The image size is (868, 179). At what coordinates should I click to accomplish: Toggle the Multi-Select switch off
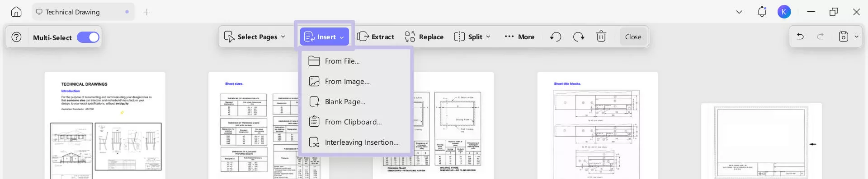coord(88,37)
